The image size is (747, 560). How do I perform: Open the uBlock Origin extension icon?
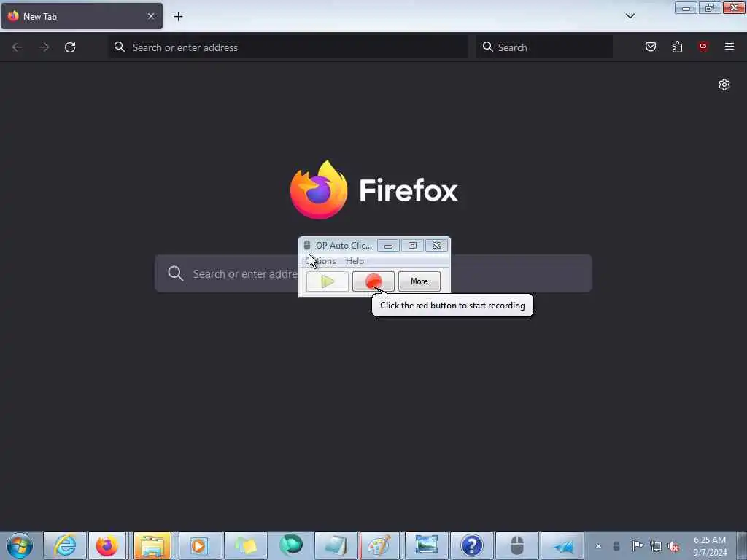[703, 47]
